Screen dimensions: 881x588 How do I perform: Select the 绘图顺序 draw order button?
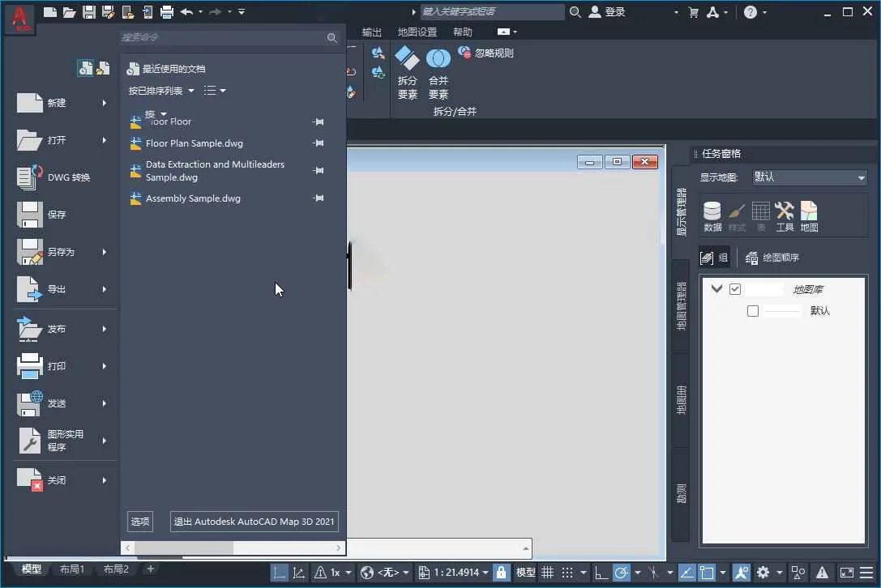(x=772, y=258)
